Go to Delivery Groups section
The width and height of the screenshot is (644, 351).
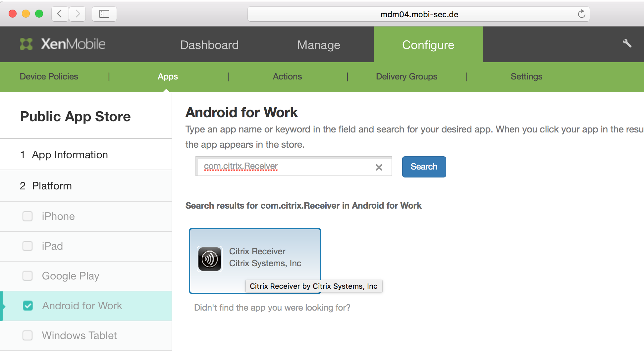coord(406,76)
